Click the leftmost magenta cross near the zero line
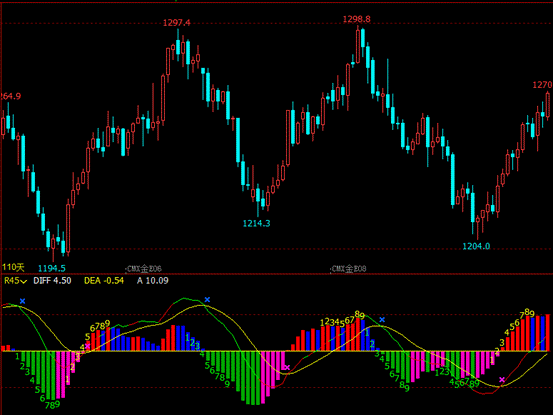 (x=87, y=346)
